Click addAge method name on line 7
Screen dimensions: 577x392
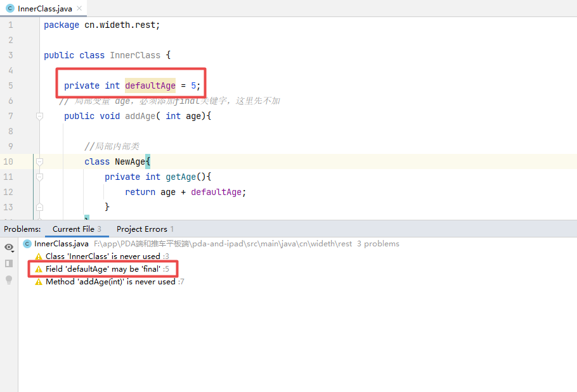[140, 116]
